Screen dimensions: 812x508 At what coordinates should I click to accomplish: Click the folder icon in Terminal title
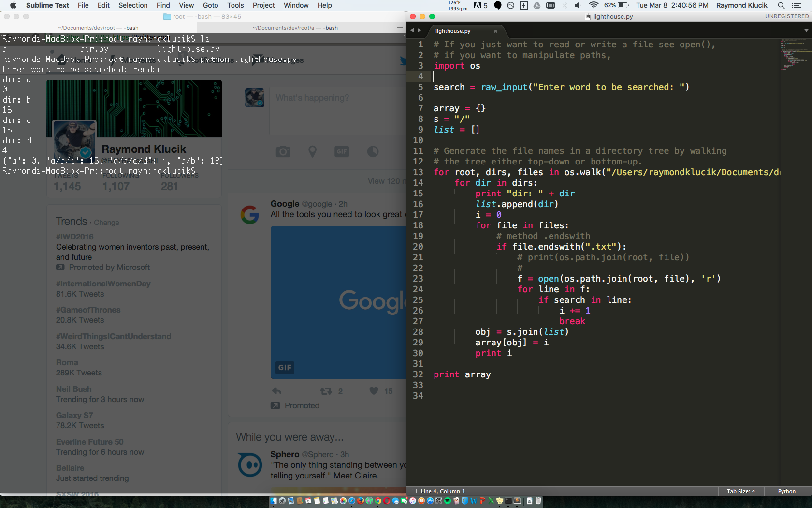[x=167, y=16]
